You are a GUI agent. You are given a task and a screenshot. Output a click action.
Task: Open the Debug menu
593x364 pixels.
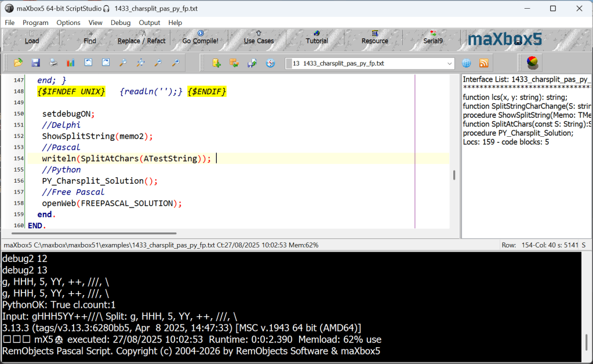121,23
